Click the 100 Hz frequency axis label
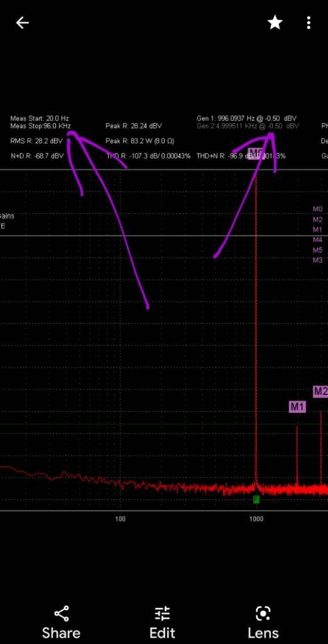Viewport: 328px width, 644px height. click(120, 519)
